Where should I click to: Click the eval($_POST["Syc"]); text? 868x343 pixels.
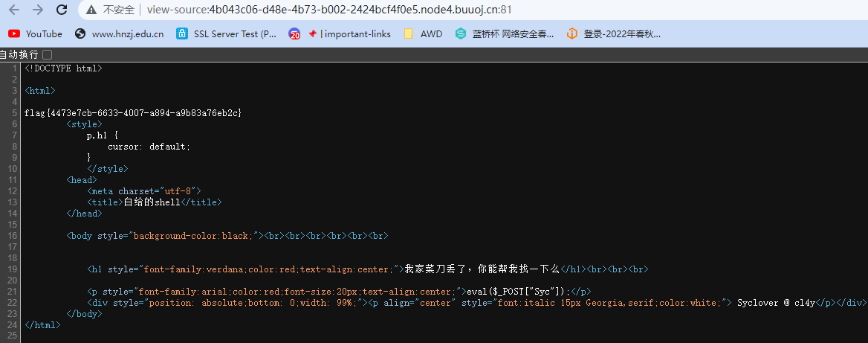[519, 292]
